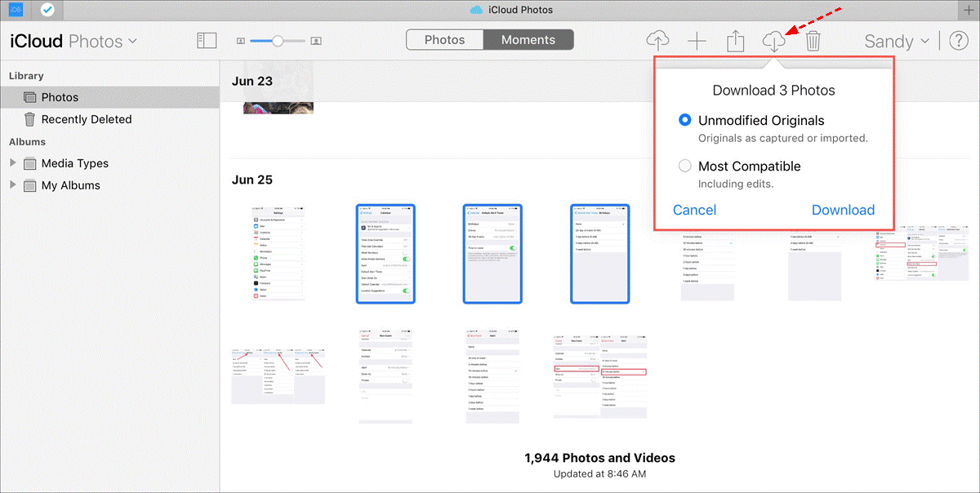The width and height of the screenshot is (980, 493).
Task: Click the Jun 23 date heading
Action: click(252, 81)
